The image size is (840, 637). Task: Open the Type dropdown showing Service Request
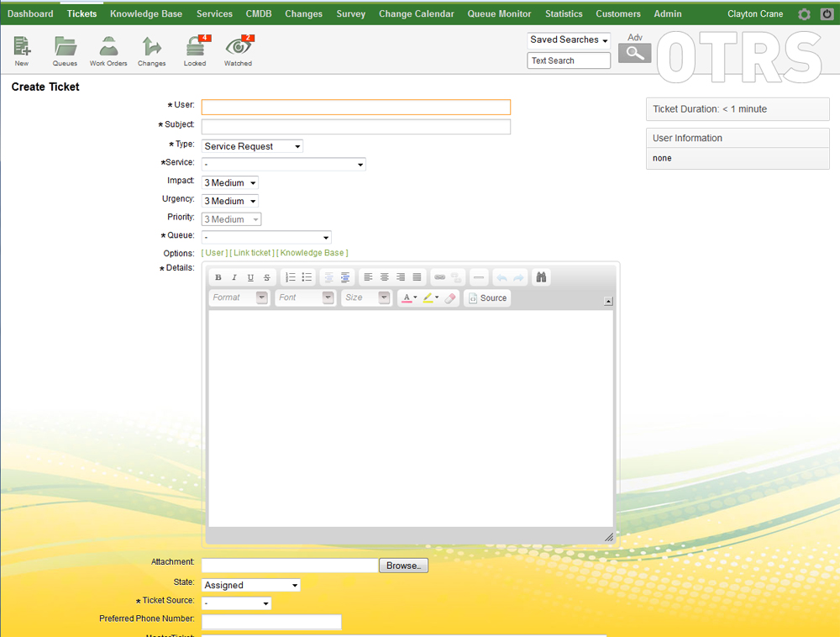(x=252, y=146)
